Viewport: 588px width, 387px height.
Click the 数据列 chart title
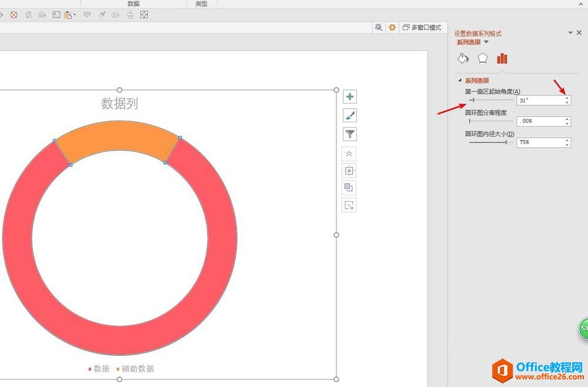(119, 104)
